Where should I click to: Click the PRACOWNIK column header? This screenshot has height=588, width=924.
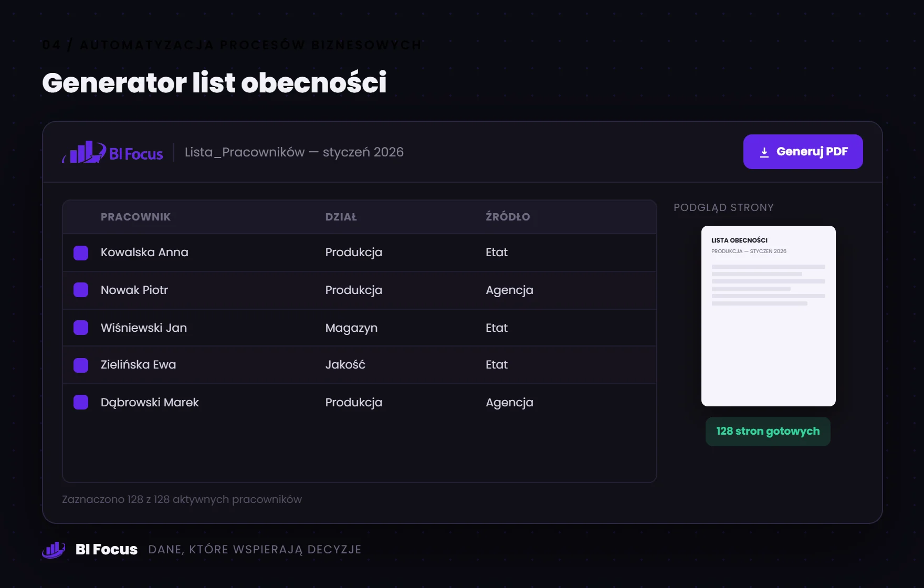tap(135, 217)
